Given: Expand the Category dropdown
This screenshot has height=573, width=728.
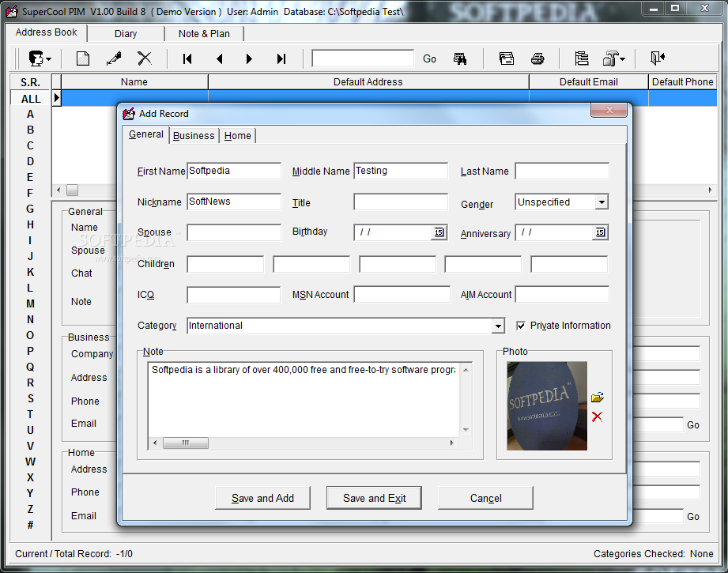Looking at the screenshot, I should (x=498, y=326).
